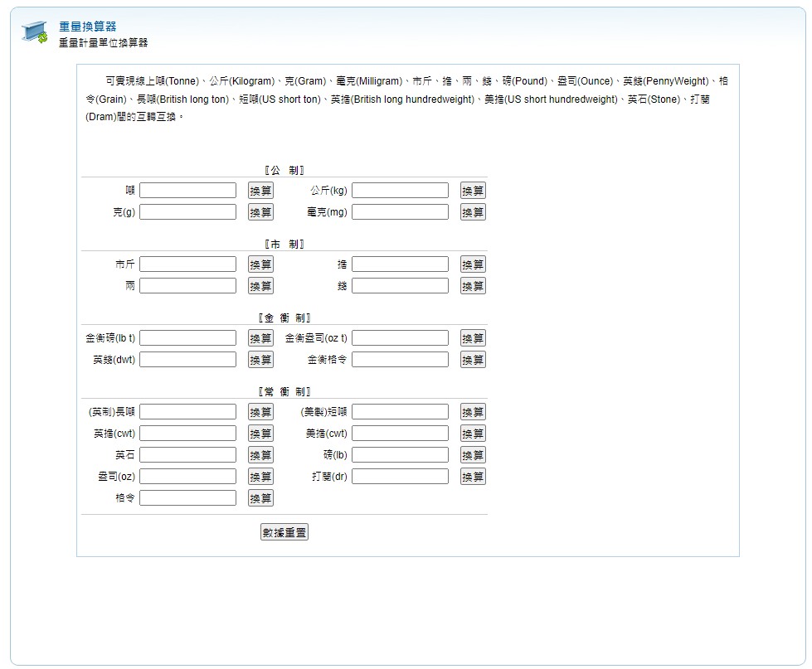The height and width of the screenshot is (669, 812).
Task: Click the 重量計量單位換算器 subtitle text
Action: point(103,42)
